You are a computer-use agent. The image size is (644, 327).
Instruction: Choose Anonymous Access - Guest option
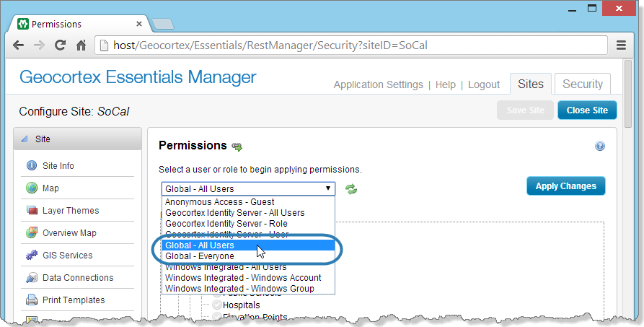point(248,202)
